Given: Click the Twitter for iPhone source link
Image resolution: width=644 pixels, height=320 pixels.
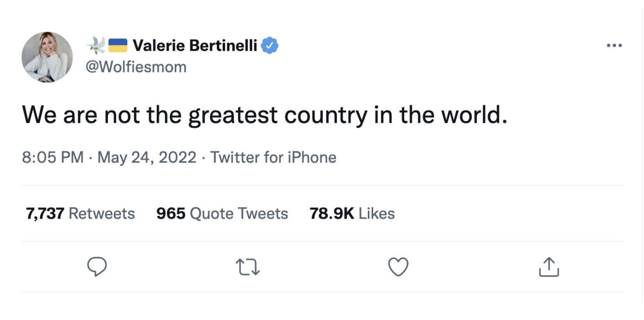Looking at the screenshot, I should [x=274, y=157].
